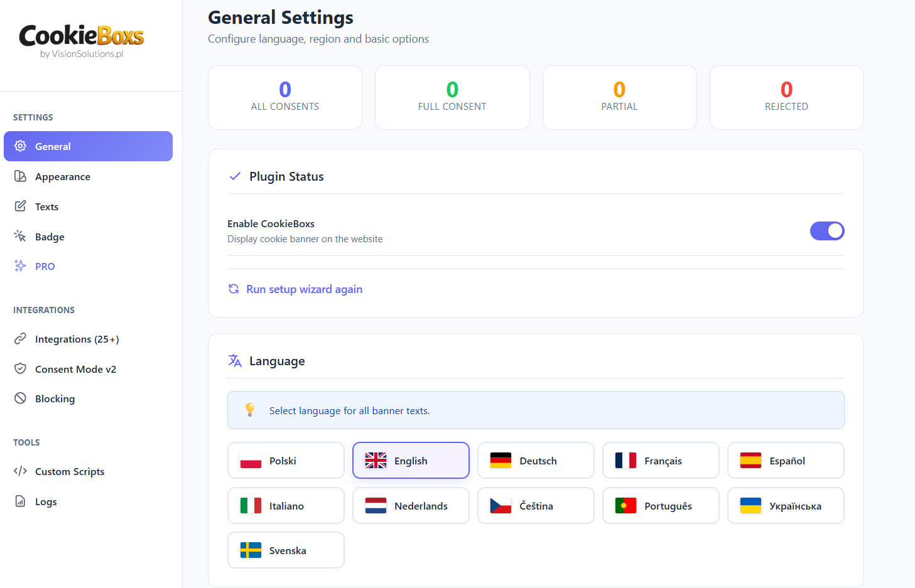Select the Blocking icon in sidebar

point(21,398)
